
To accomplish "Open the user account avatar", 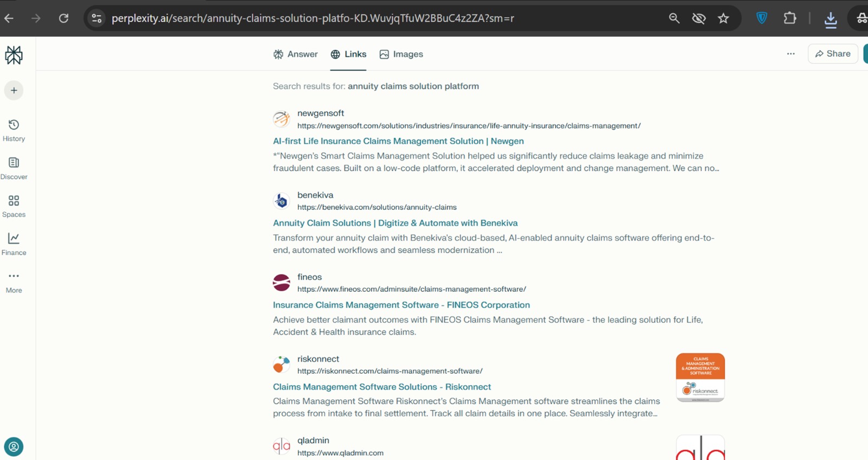I will (x=14, y=447).
